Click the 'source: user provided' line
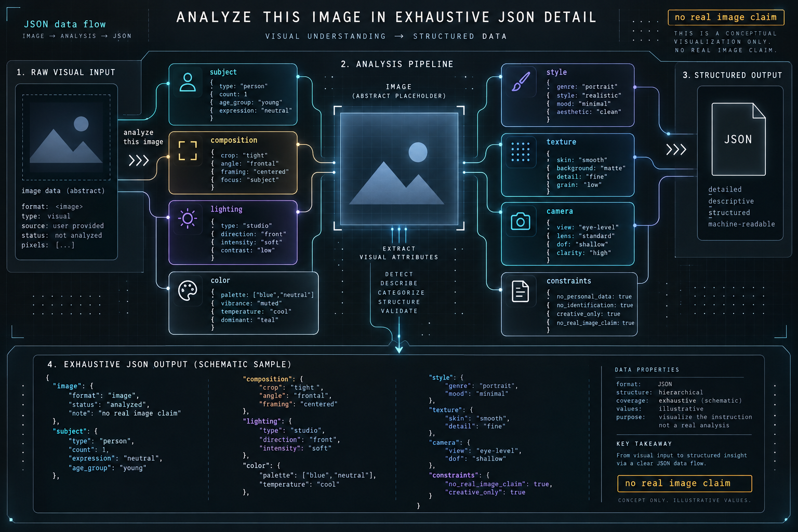Viewport: 798px width, 532px height. click(63, 226)
